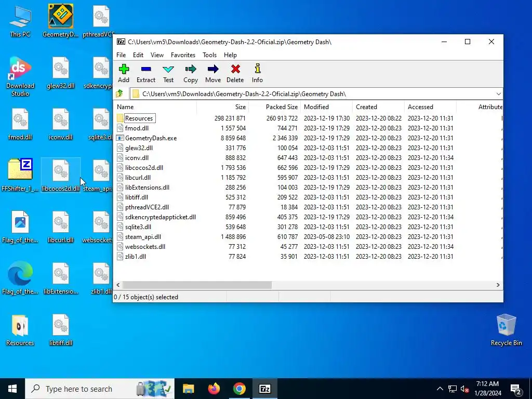The width and height of the screenshot is (532, 399).
Task: Click the horizontal scrollbar thumb in 7-Zip
Action: 197,285
